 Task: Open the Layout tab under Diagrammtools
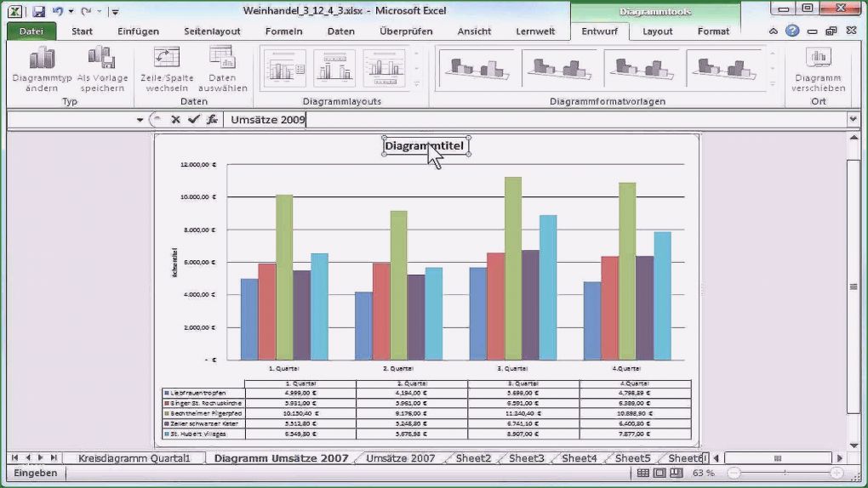coord(657,31)
